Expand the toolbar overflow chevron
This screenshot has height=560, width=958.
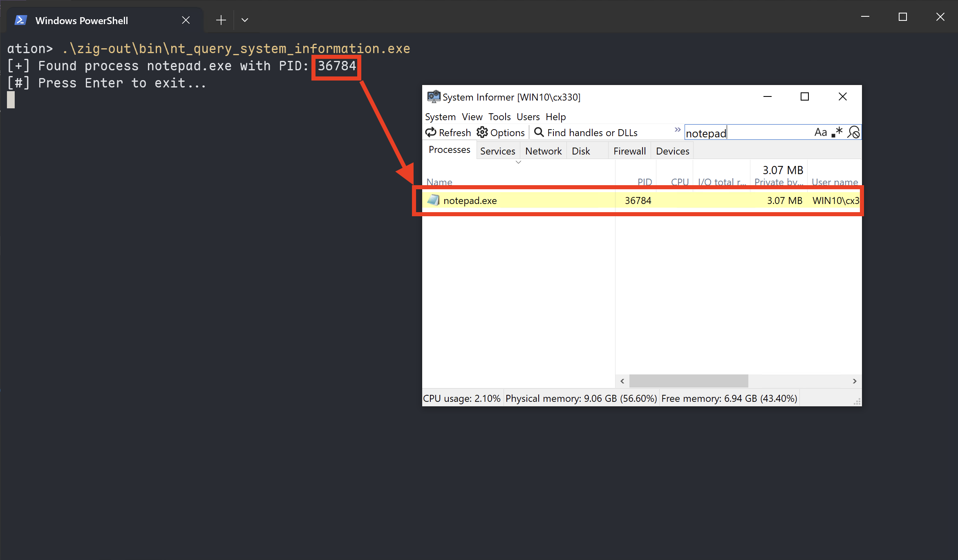(x=678, y=130)
